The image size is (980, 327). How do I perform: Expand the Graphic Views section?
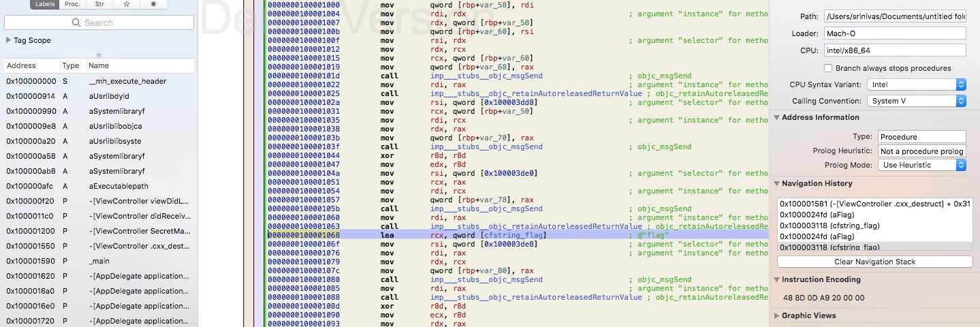(777, 315)
